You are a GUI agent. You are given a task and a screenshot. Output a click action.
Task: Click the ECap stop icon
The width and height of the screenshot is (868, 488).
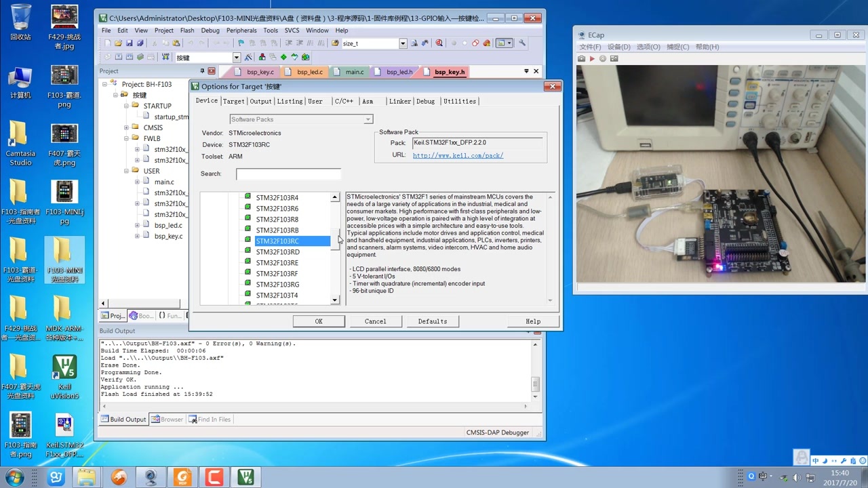pos(603,58)
